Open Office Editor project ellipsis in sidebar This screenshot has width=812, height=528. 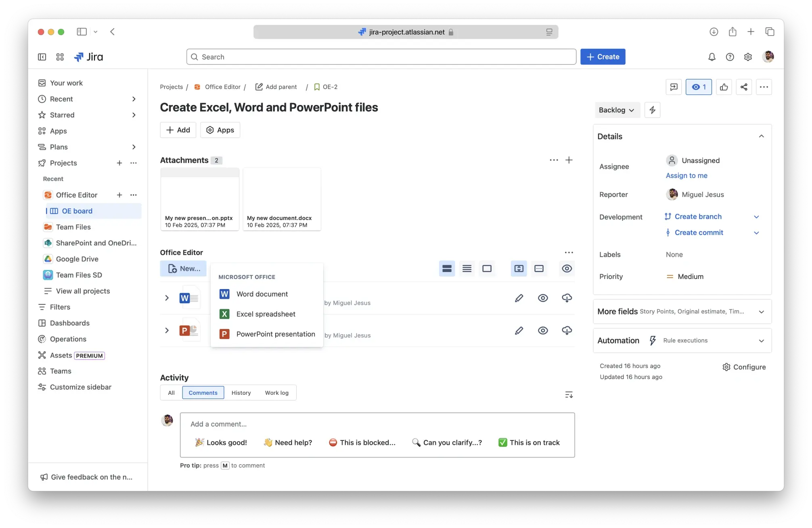click(x=134, y=195)
